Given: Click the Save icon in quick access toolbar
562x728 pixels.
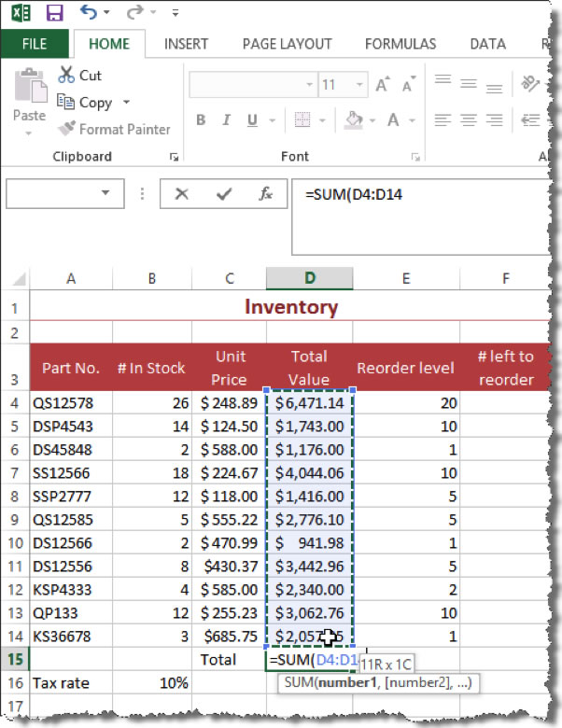Looking at the screenshot, I should (x=54, y=14).
